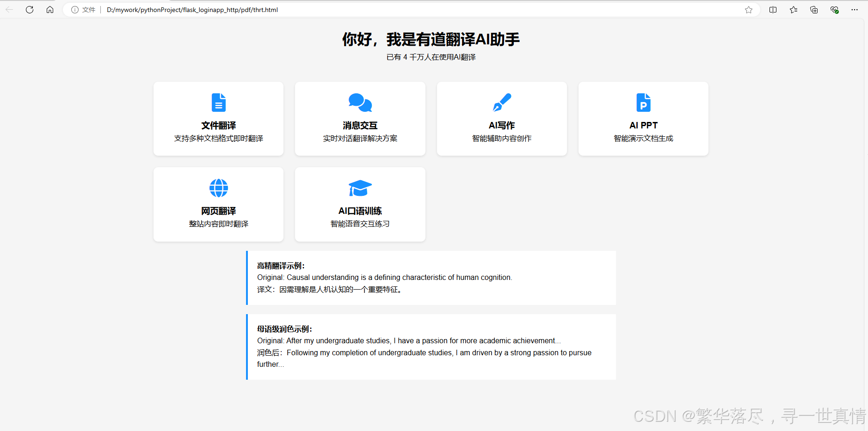Click text 整站内容即时翻译
Image resolution: width=868 pixels, height=431 pixels.
coord(219,224)
